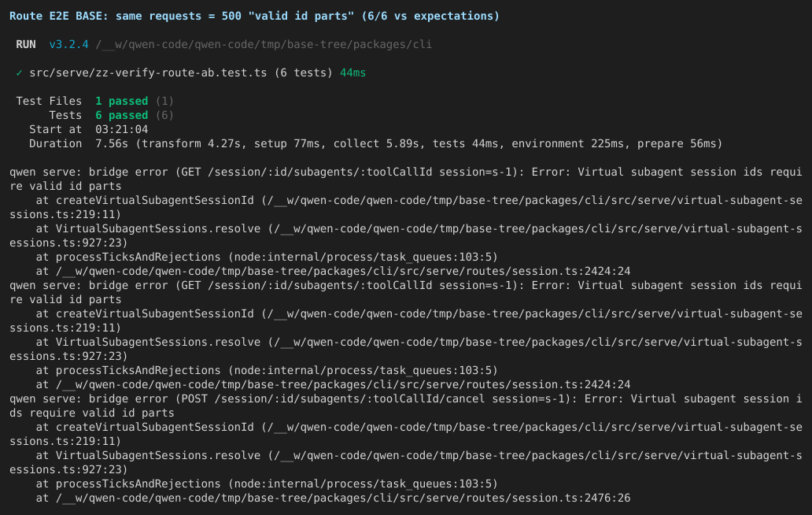Click the v3.2.4 version text
Image resolution: width=812 pixels, height=515 pixels.
click(x=69, y=45)
